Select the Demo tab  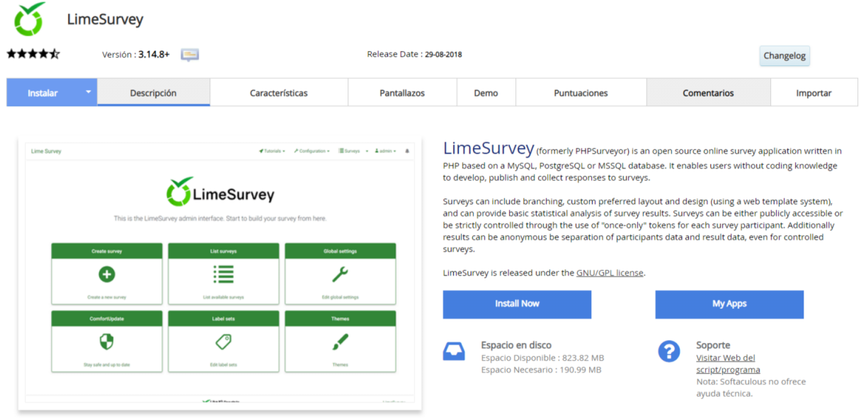click(486, 93)
